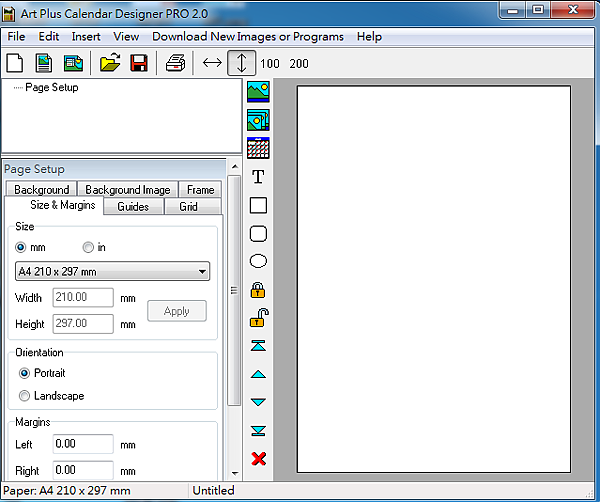
Task: Open the View menu
Action: (x=126, y=37)
